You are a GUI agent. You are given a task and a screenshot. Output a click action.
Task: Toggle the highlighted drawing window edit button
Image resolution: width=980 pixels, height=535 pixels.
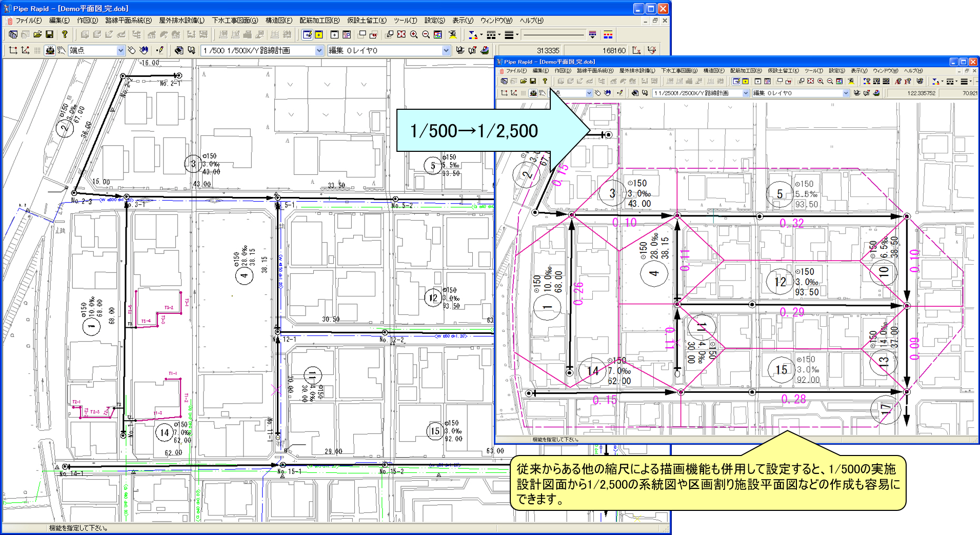[307, 34]
